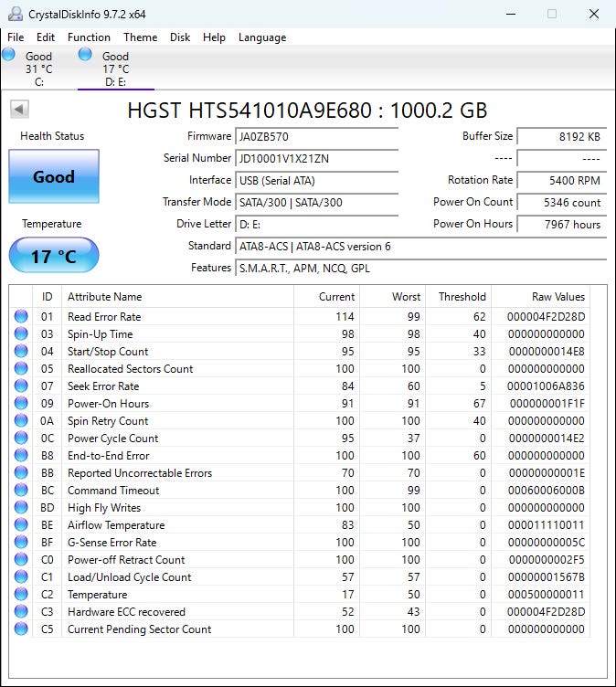Click the previous disk arrow button
The width and height of the screenshot is (616, 687).
(19, 110)
